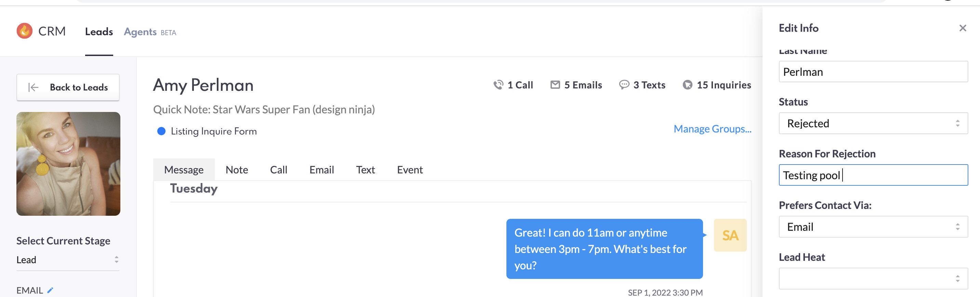Click the blue message bubble about 11am
Image resolution: width=980 pixels, height=297 pixels.
coord(604,249)
